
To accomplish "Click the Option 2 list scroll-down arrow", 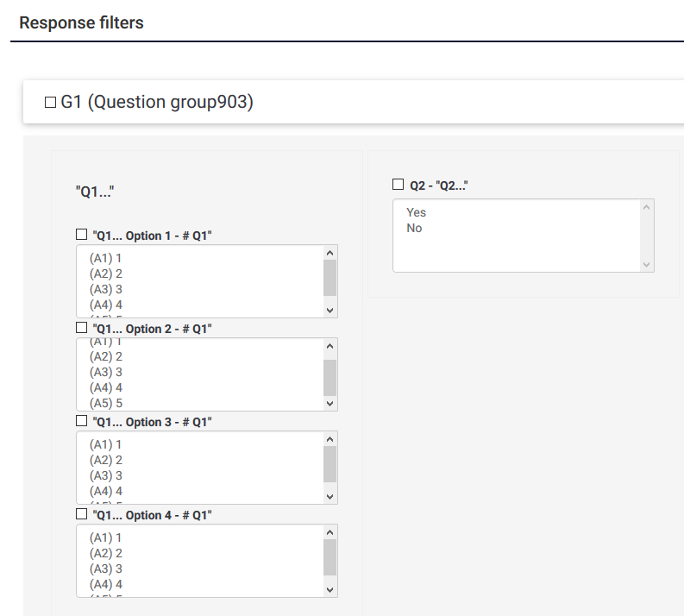I will [x=329, y=402].
